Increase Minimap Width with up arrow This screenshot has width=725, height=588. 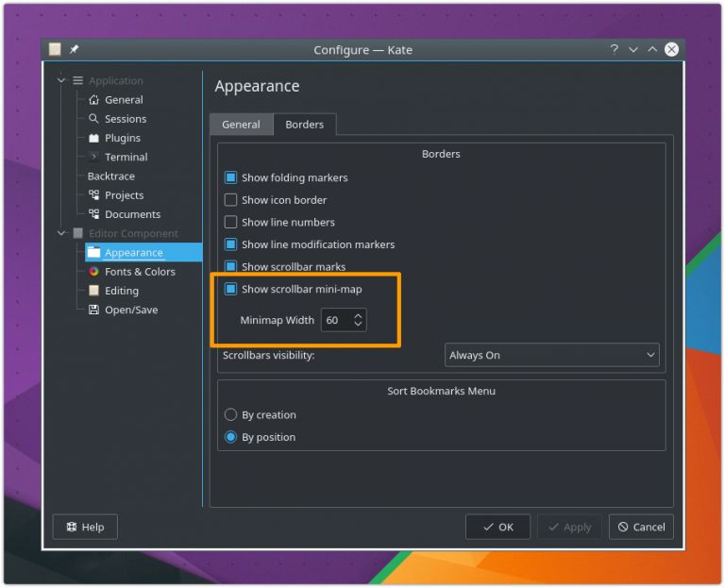tap(358, 316)
